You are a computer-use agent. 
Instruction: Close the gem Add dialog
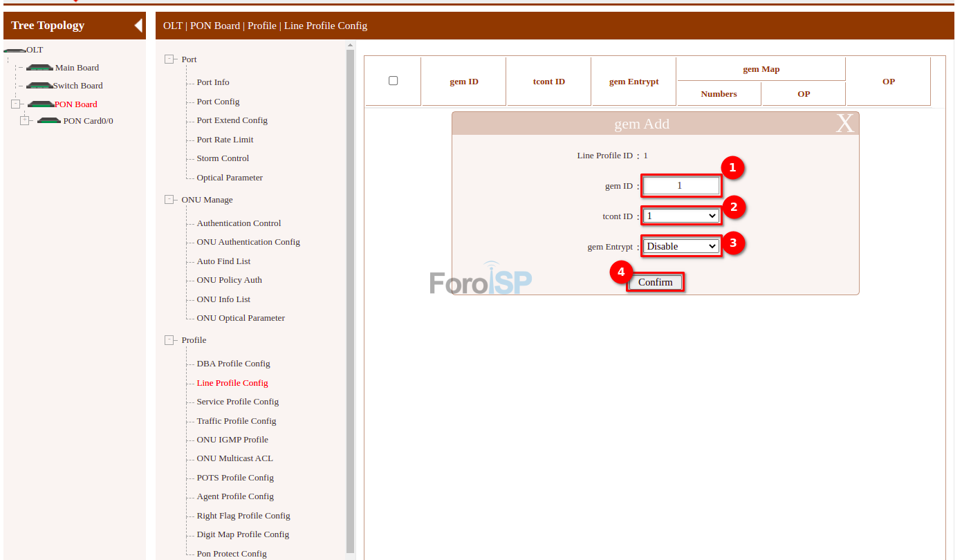tap(844, 124)
